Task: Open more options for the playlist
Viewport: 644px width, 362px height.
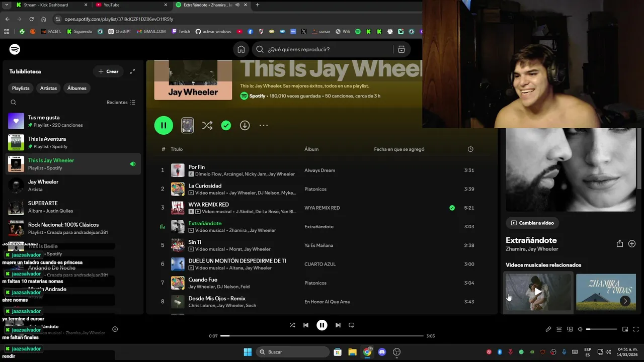Action: 264,125
